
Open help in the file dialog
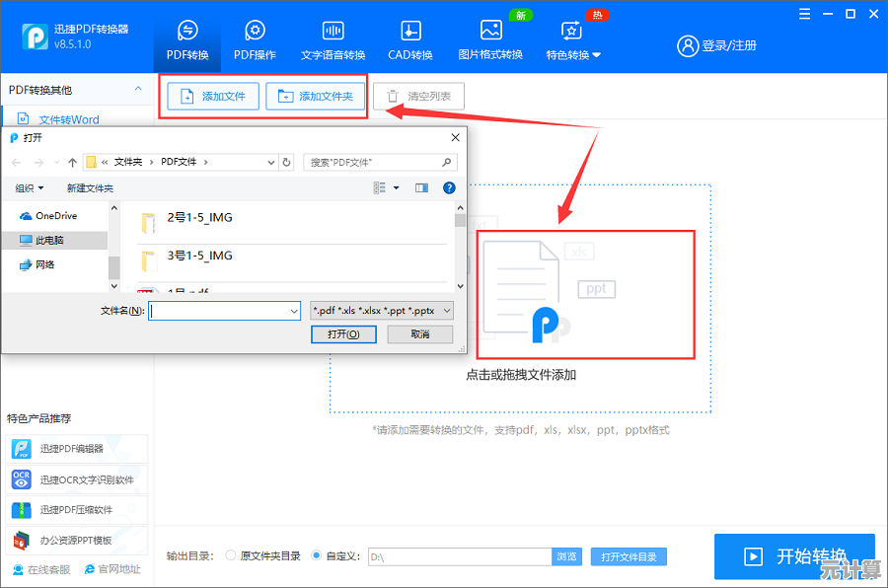[449, 187]
